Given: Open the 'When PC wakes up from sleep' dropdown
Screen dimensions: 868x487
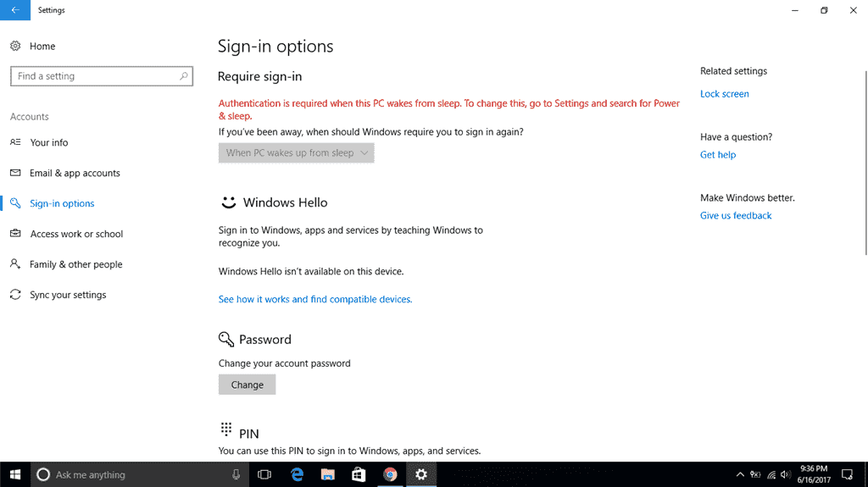Looking at the screenshot, I should (296, 152).
